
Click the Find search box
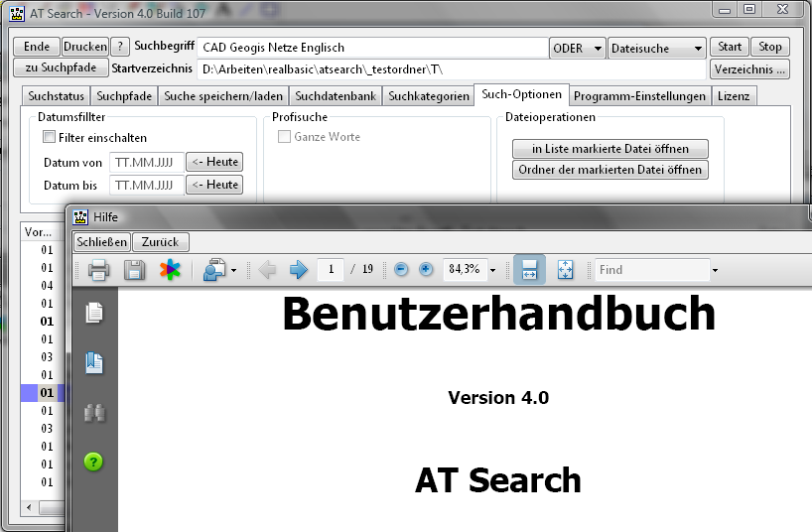coord(652,270)
